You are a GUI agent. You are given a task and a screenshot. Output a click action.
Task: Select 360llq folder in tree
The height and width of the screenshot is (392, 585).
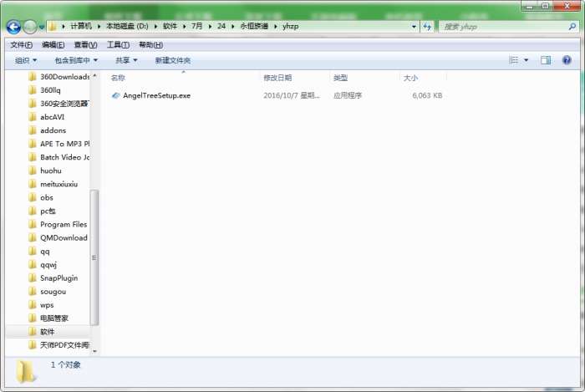tap(45, 90)
